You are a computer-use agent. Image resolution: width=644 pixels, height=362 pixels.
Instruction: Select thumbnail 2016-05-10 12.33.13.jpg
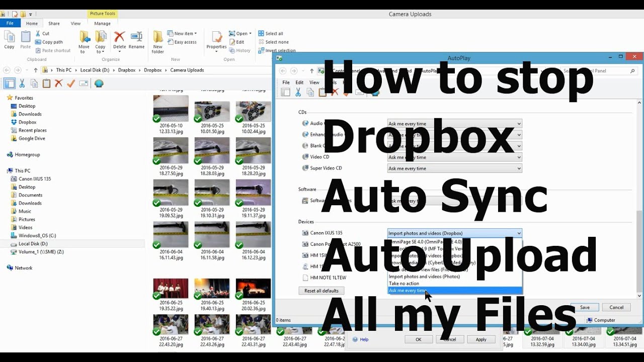pos(171,115)
